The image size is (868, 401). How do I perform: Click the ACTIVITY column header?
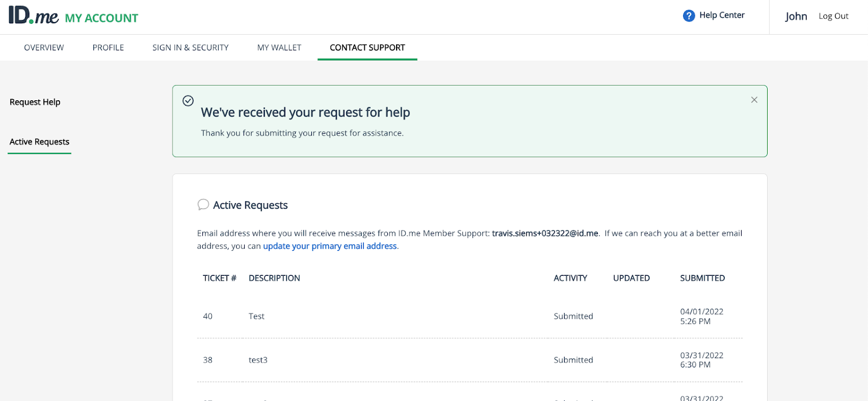point(570,278)
